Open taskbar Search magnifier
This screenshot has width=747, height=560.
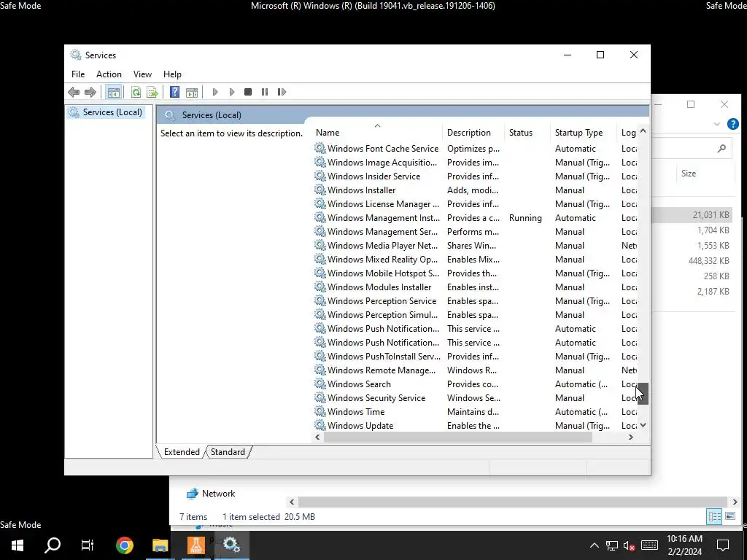tap(53, 545)
